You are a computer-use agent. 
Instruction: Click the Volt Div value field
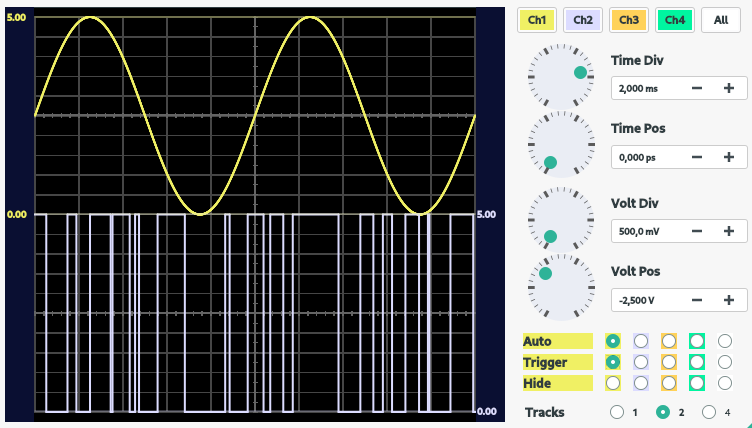(x=645, y=231)
